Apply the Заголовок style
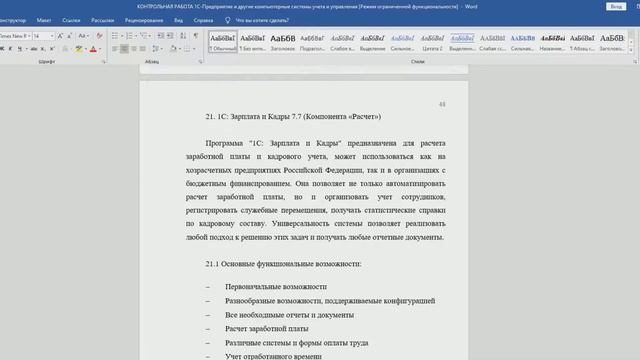 point(282,42)
